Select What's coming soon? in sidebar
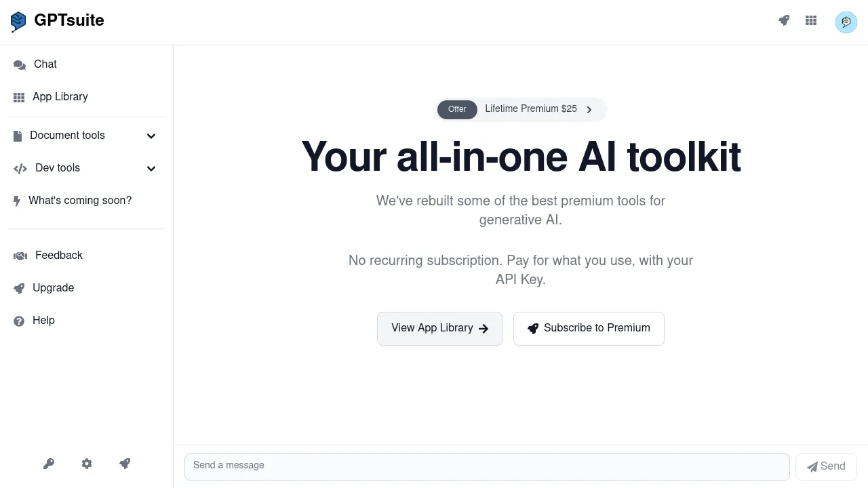 tap(80, 200)
